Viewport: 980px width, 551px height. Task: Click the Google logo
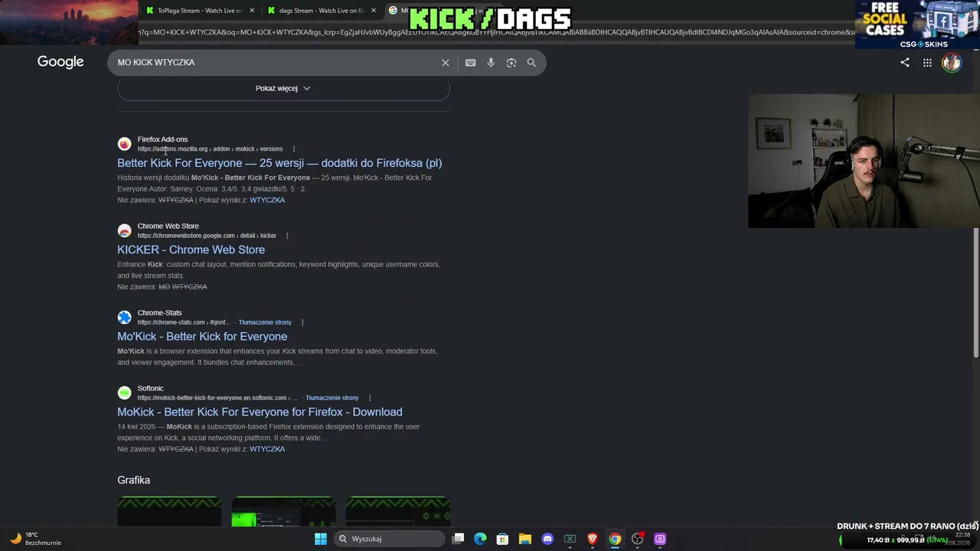(x=60, y=62)
